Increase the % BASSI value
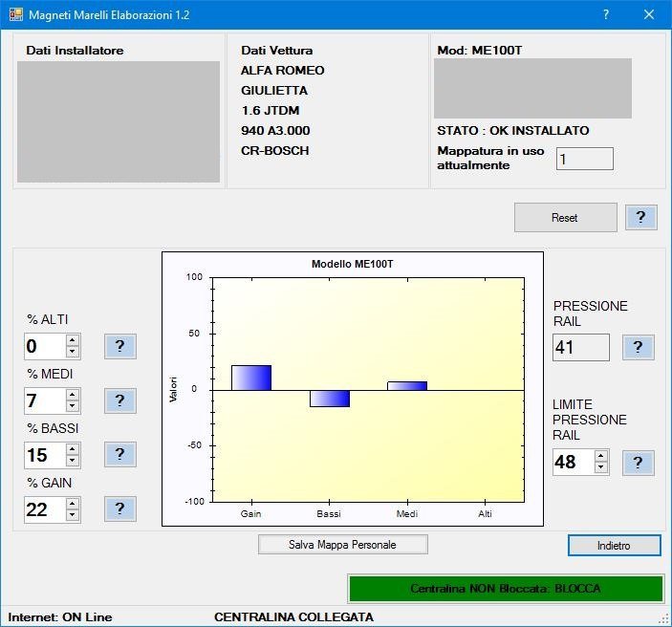The width and height of the screenshot is (672, 627). (73, 449)
